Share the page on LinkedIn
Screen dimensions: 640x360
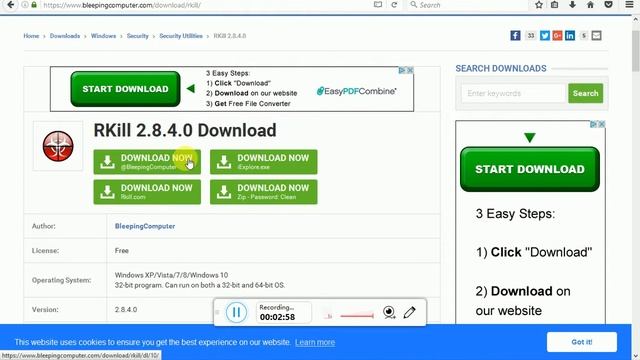pos(570,36)
